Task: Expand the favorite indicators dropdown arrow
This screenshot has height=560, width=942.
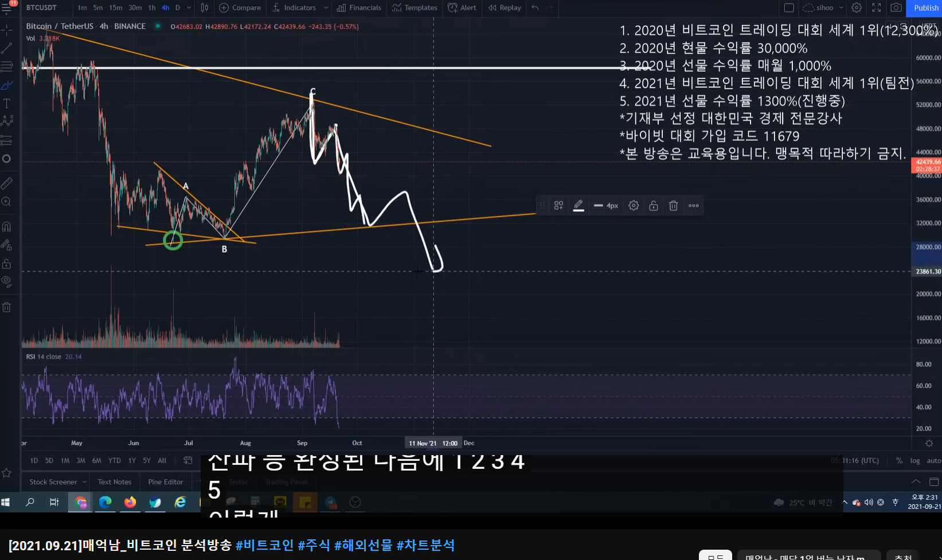Action: (326, 7)
